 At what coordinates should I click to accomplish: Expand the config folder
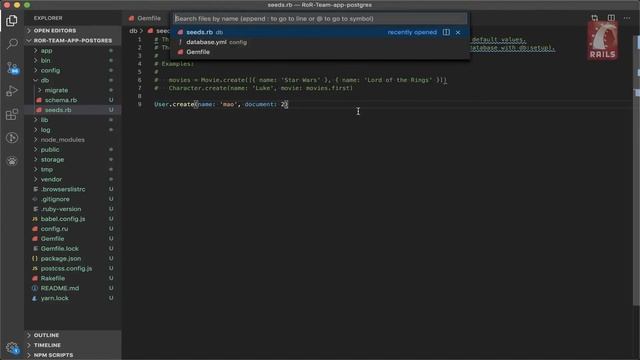click(x=73, y=70)
